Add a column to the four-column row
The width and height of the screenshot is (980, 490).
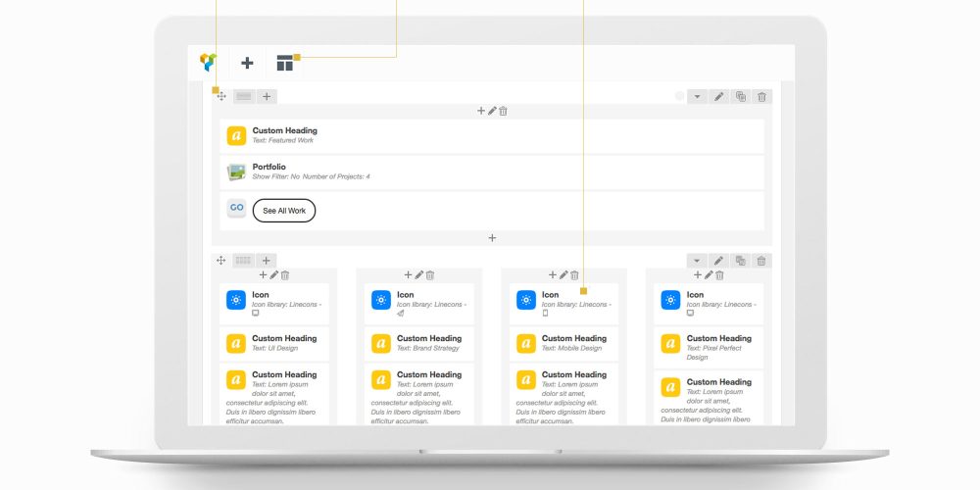click(x=266, y=261)
